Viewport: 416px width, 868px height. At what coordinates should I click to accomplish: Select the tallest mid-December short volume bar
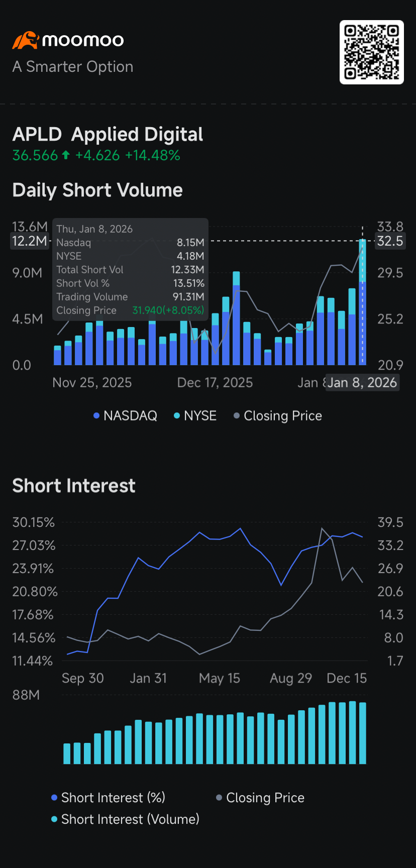236,318
